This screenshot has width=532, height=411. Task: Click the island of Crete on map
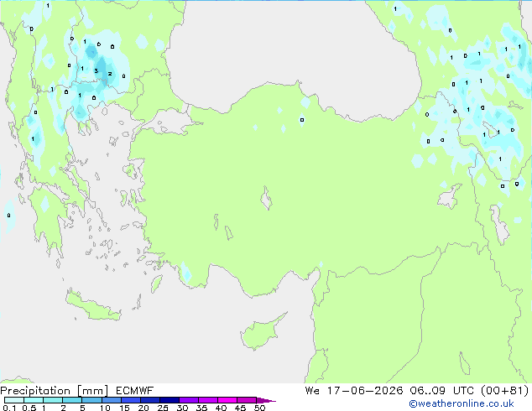click(92, 305)
